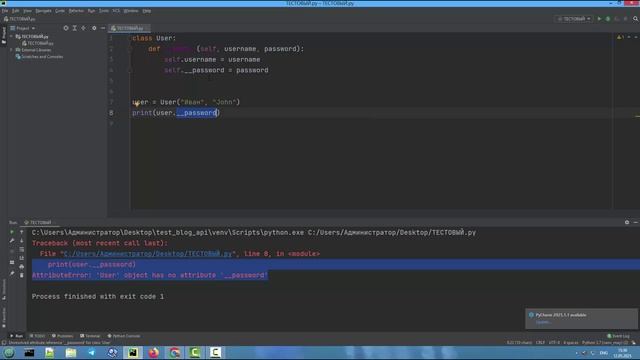Image resolution: width=640 pixels, height=360 pixels.
Task: Click 'Process finished with exit code 1' text
Action: point(98,296)
